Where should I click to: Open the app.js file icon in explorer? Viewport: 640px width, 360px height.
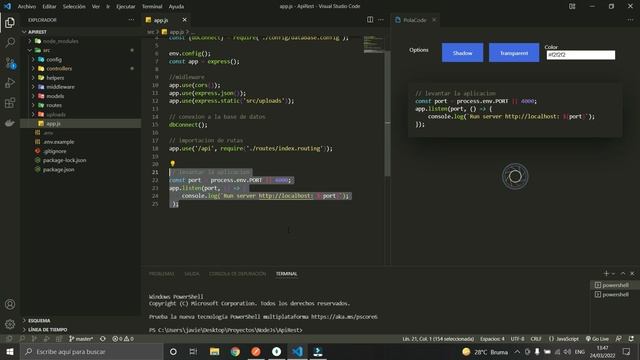pos(41,123)
